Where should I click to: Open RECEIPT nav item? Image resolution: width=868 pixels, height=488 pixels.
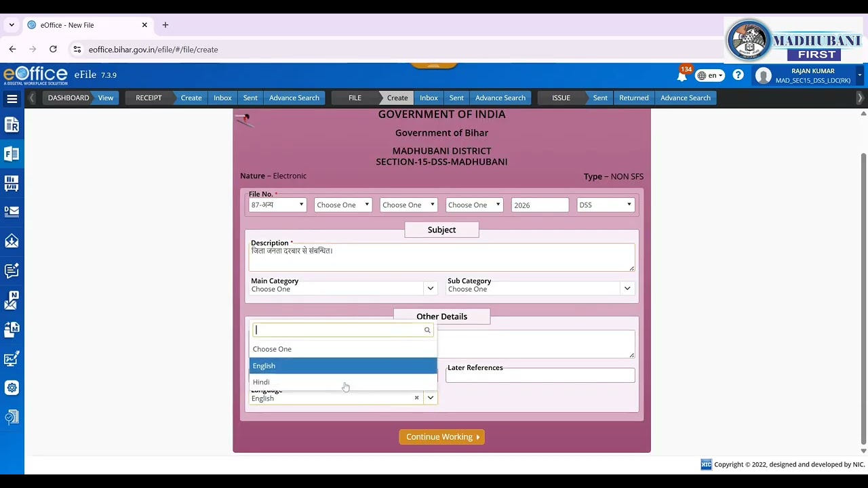pos(149,98)
